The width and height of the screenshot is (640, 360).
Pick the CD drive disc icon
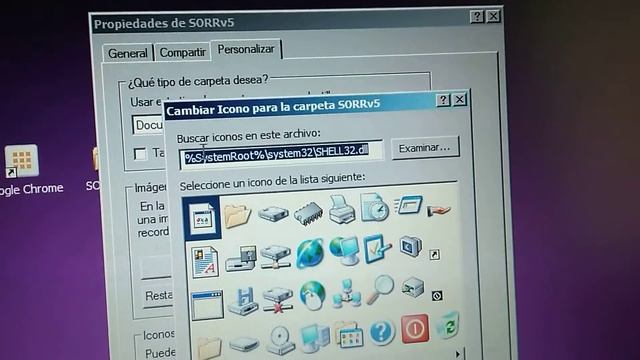tap(280, 340)
